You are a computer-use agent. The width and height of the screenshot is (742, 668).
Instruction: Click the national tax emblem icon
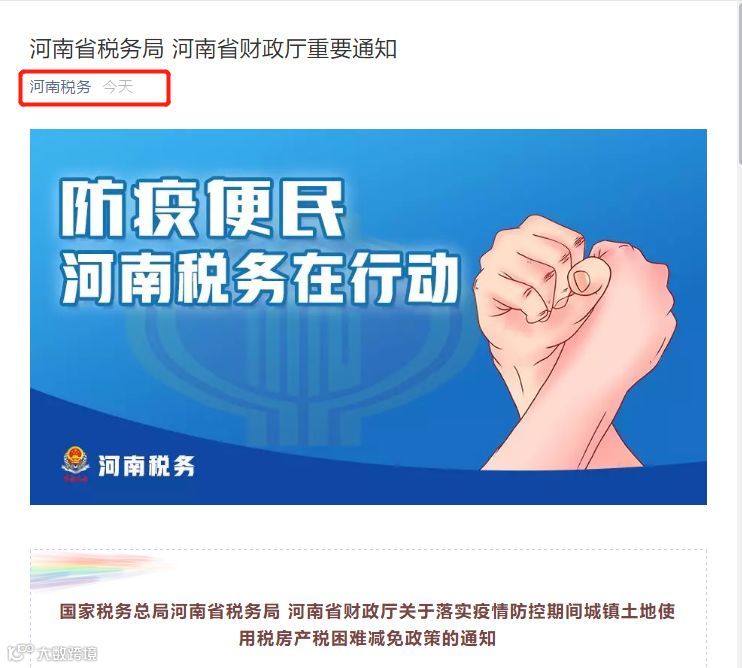[x=75, y=464]
